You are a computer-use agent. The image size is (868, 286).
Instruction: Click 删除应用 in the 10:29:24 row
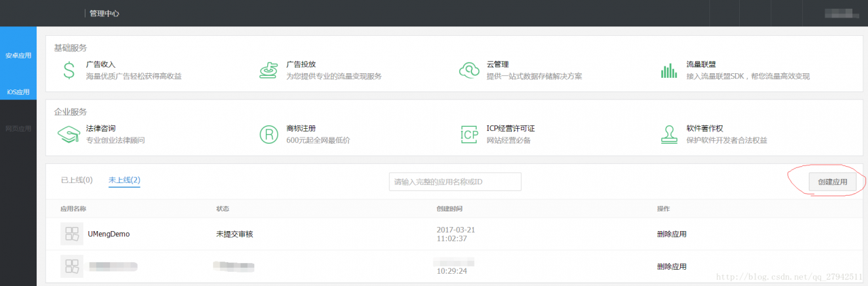671,266
